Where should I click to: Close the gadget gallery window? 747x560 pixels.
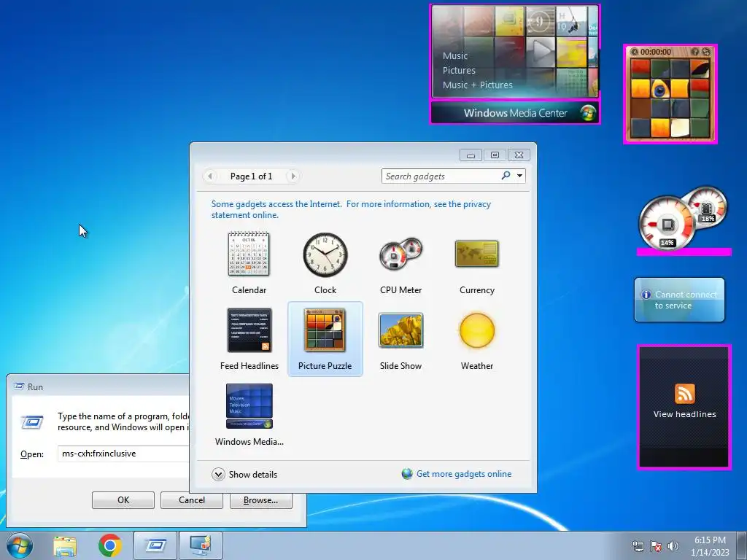pos(519,155)
